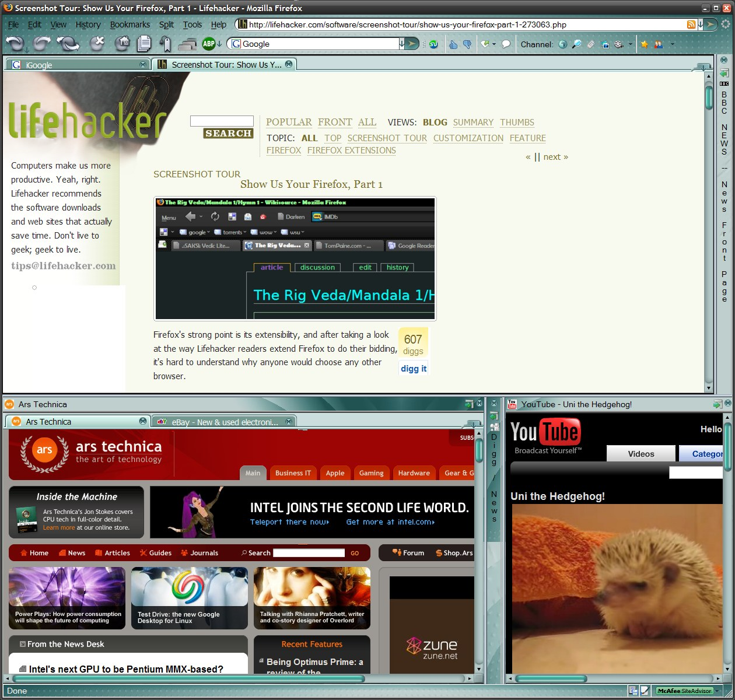The width and height of the screenshot is (735, 700).
Task: Click the Ars Technica pane horizontal scrollbar thumb
Action: point(188,679)
